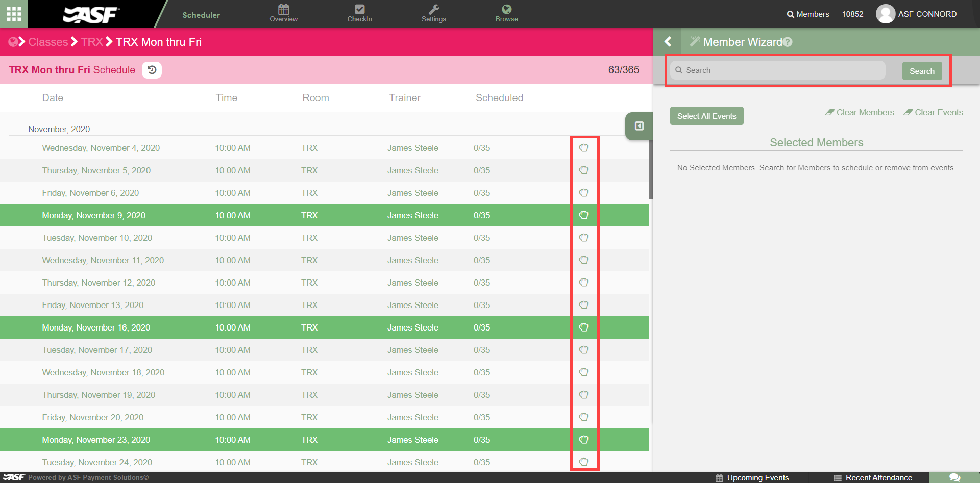Select hand icon for Friday, November 6
Screen dimensions: 980x483
pyautogui.click(x=584, y=193)
